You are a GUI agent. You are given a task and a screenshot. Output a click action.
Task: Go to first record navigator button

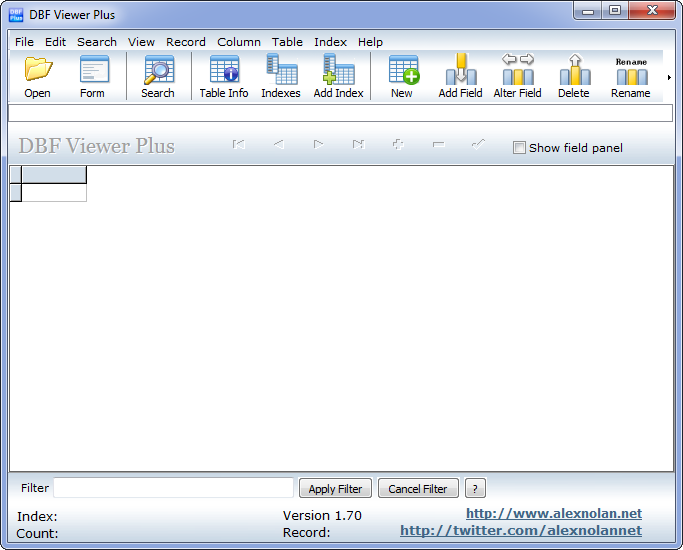coord(239,145)
